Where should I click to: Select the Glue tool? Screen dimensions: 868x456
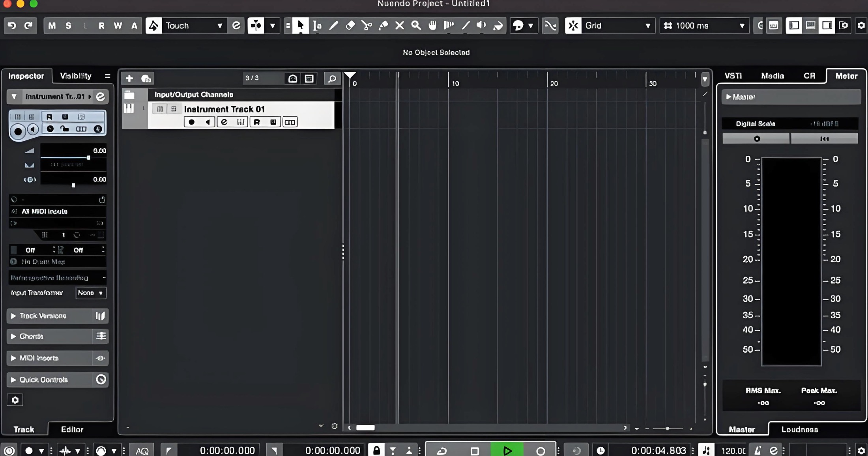pos(383,26)
